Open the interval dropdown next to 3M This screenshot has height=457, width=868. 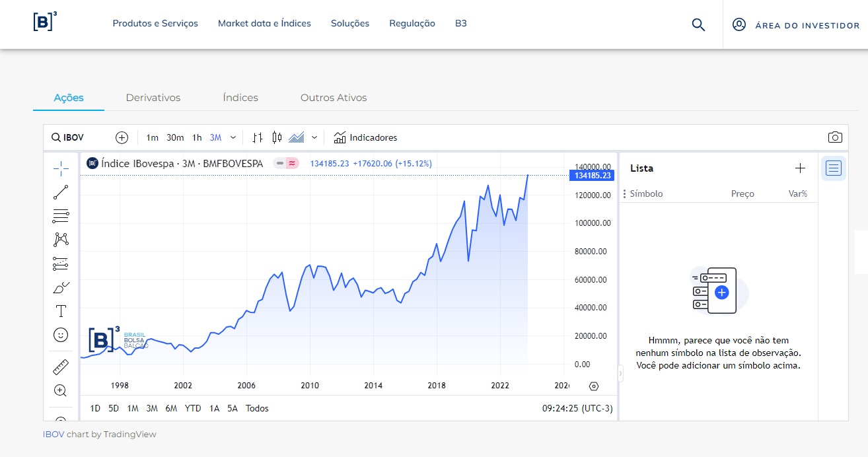point(233,137)
